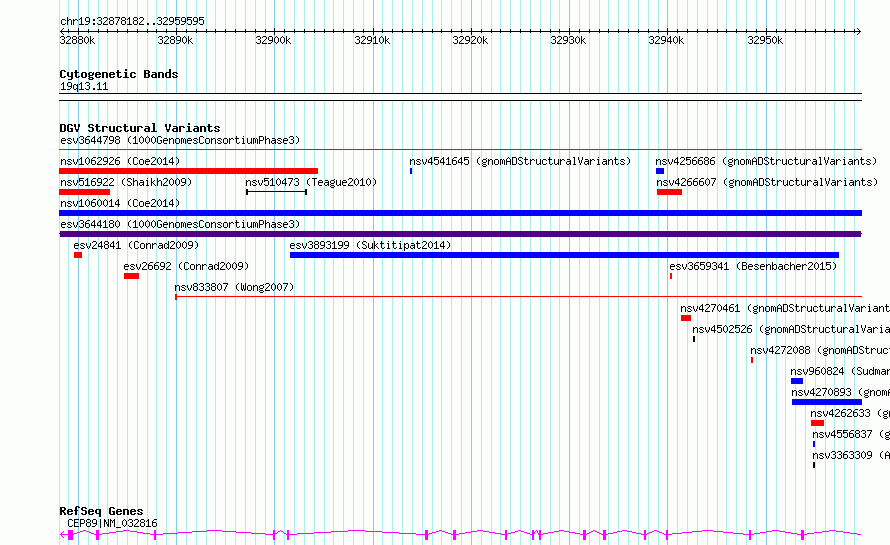
Task: Click the nsv510473 (Teague2010) label
Action: point(311,182)
